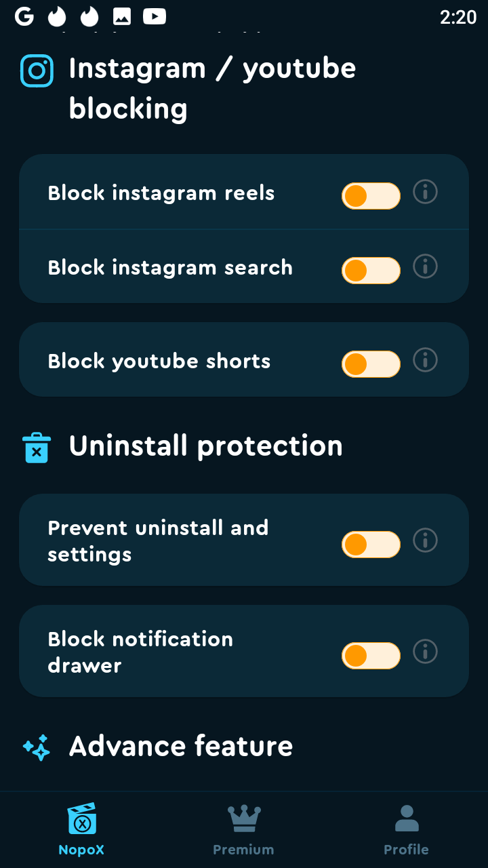Screen dimensions: 488x868
Task: Switch to the Premium tab
Action: [x=243, y=830]
